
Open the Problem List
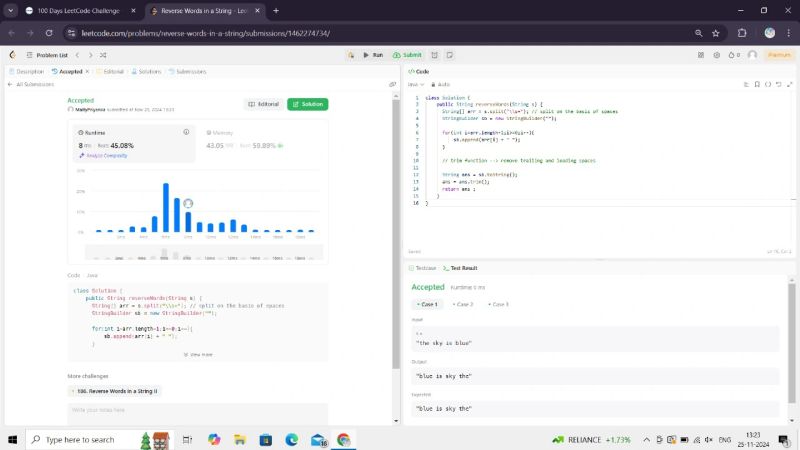tap(47, 55)
